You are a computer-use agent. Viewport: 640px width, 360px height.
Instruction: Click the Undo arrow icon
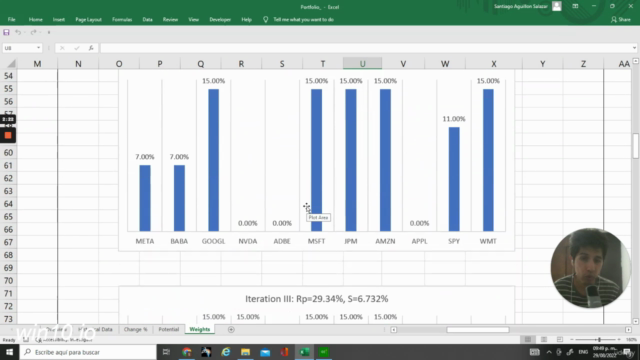click(18, 32)
